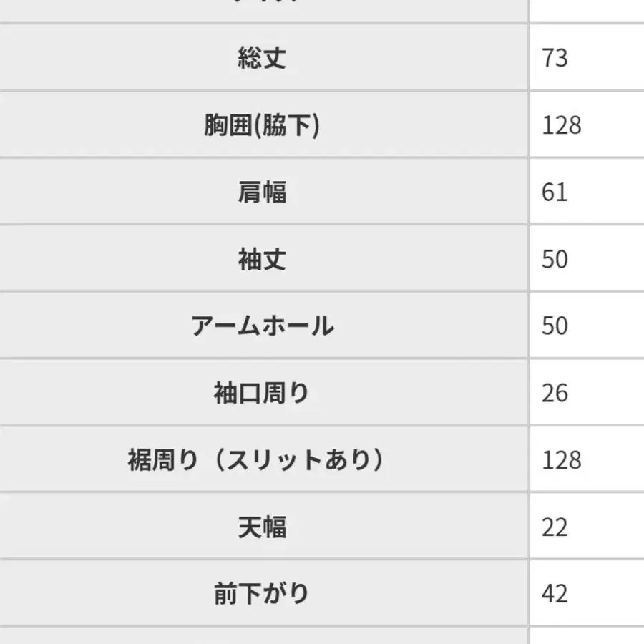Click the 胸囲(脇下) label cell
644x644 pixels.
[262, 125]
